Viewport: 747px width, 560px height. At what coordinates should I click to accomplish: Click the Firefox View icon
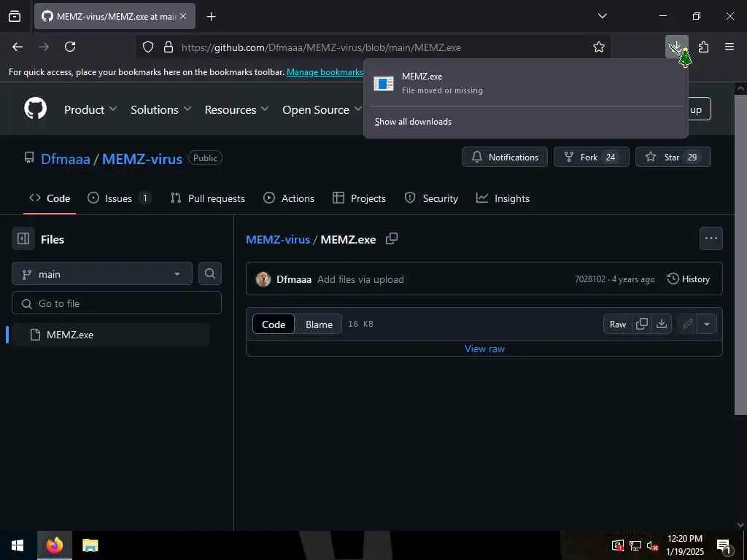pos(15,16)
